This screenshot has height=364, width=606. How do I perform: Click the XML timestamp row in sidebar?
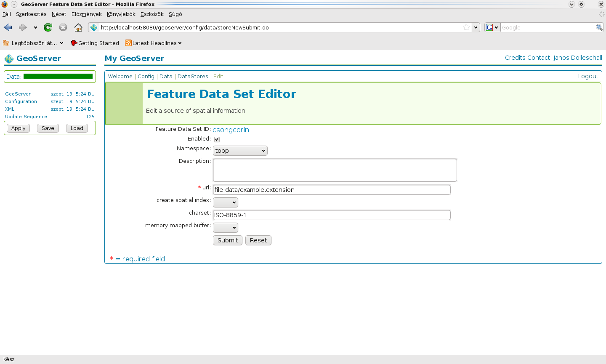(x=50, y=109)
